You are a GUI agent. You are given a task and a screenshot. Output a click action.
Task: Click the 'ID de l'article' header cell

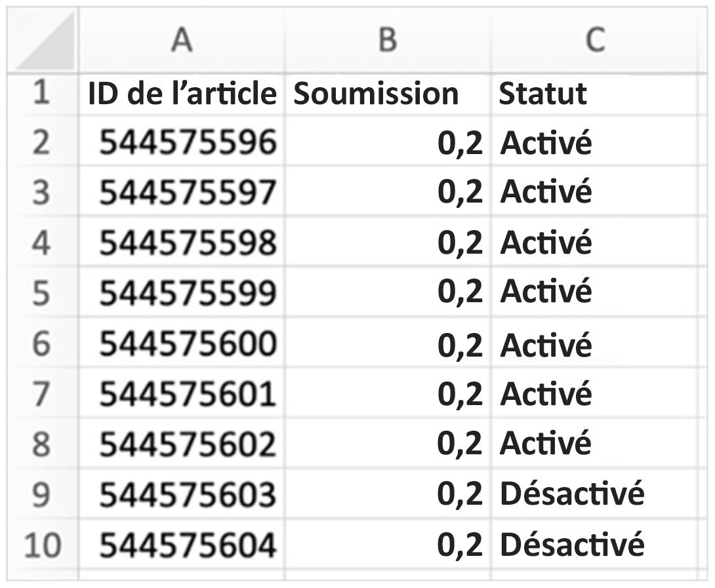tap(182, 93)
